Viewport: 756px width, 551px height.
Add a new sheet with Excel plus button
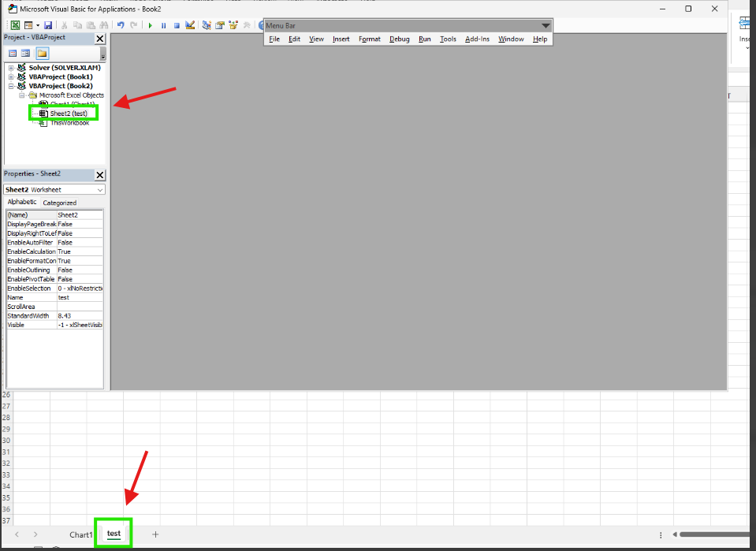(155, 534)
